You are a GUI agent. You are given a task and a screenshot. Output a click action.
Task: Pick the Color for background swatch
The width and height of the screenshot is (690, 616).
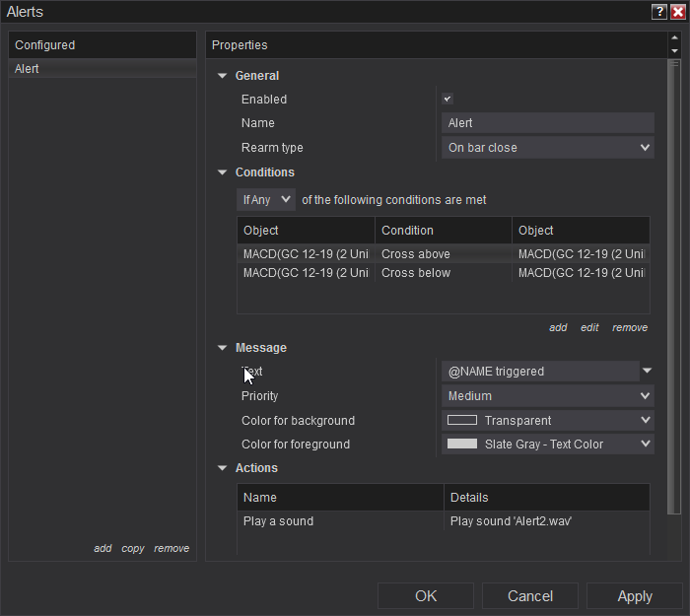pos(462,420)
